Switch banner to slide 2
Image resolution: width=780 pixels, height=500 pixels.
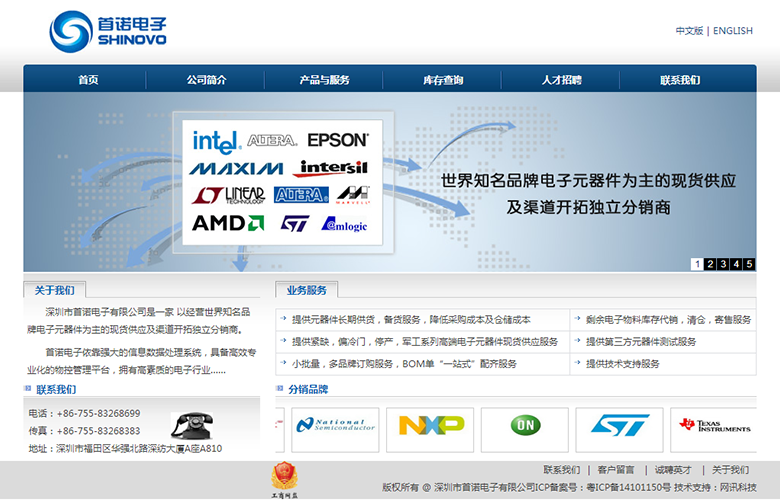point(710,264)
